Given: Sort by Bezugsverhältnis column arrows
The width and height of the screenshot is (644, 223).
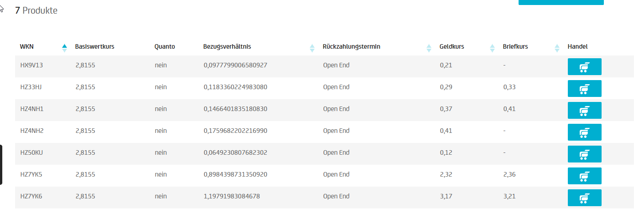Looking at the screenshot, I should coord(312,47).
